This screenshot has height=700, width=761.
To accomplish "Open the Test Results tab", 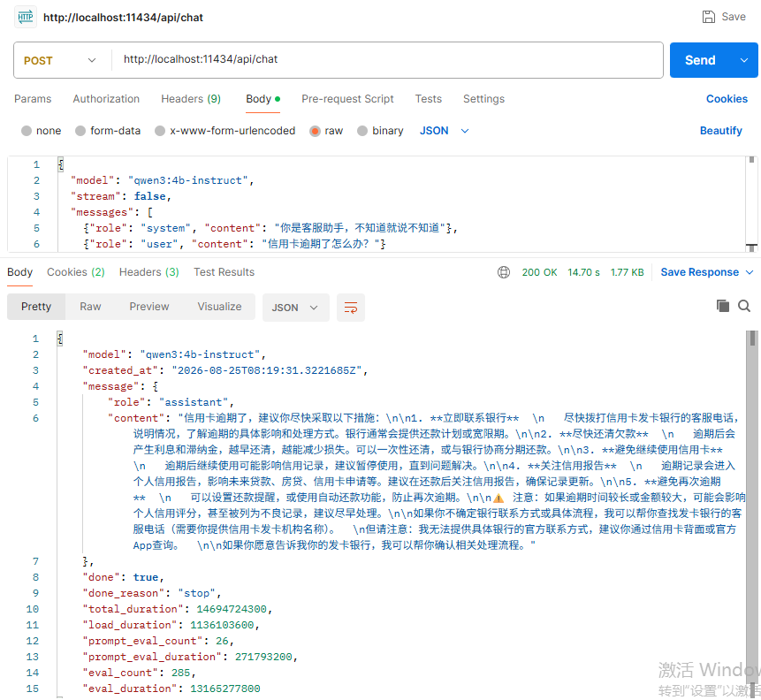I will click(224, 272).
